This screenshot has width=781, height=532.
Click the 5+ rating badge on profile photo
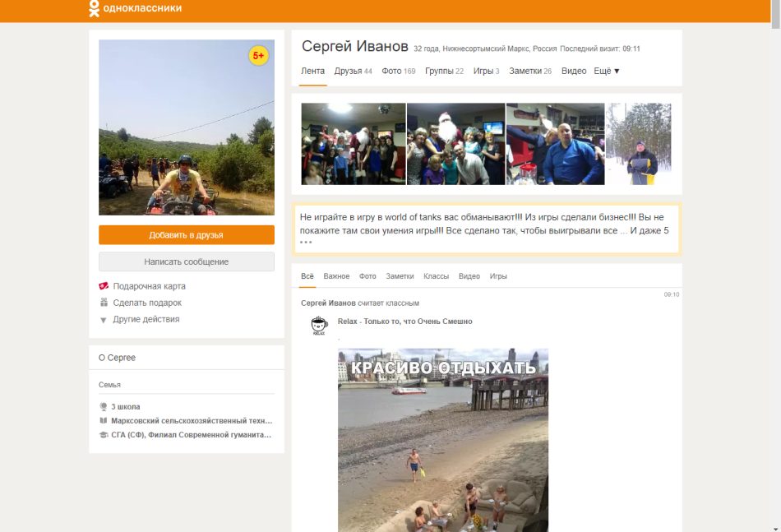[258, 56]
